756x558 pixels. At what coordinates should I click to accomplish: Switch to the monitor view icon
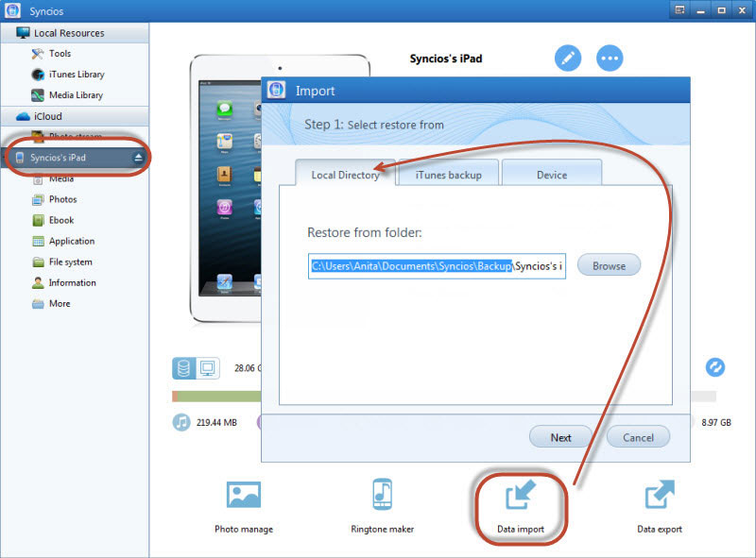click(x=208, y=368)
